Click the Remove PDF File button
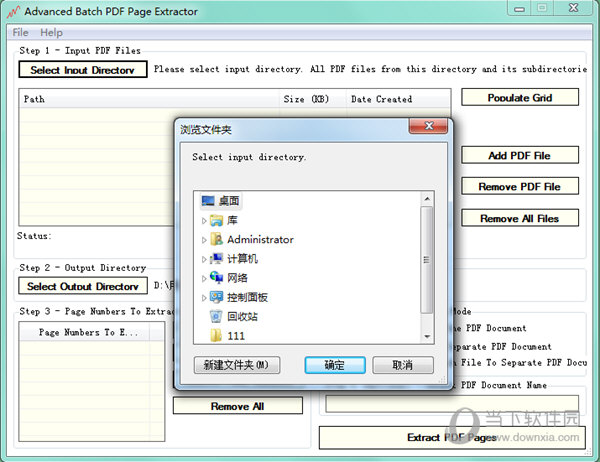The height and width of the screenshot is (462, 600). tap(520, 186)
